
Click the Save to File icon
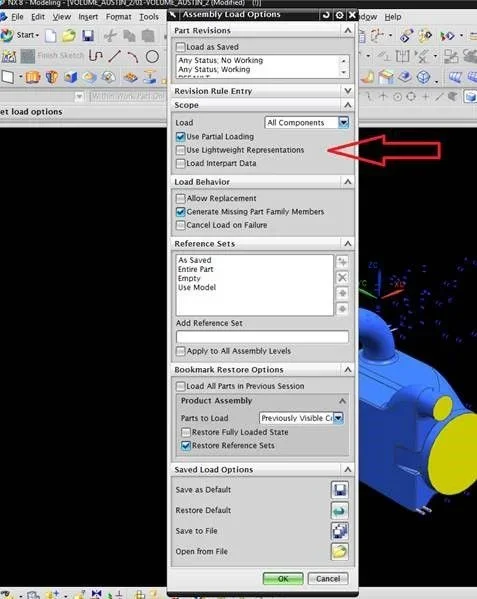tap(340, 531)
